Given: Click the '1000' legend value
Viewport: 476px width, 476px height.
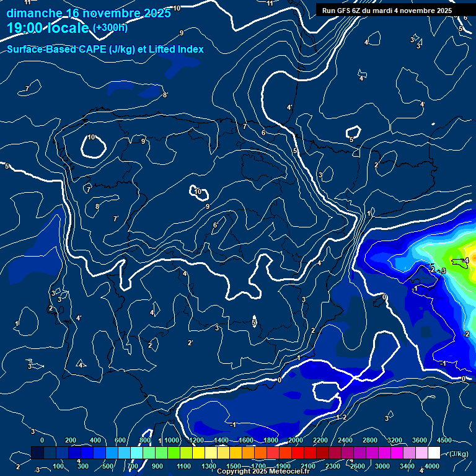Looking at the screenshot, I should (172, 440).
